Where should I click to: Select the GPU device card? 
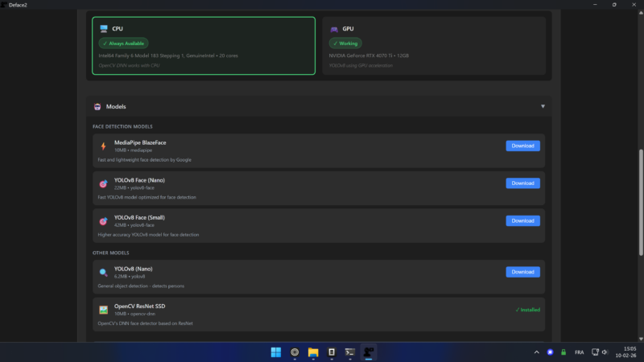click(x=434, y=46)
